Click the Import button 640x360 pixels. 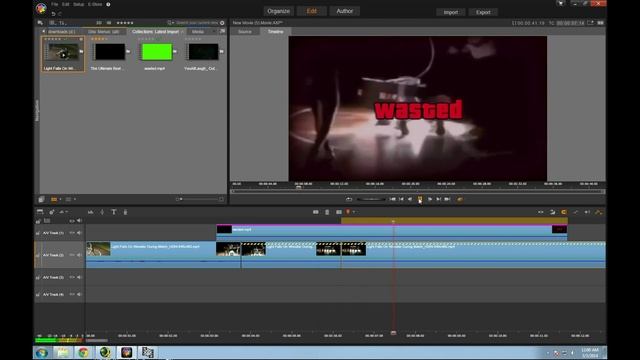451,12
